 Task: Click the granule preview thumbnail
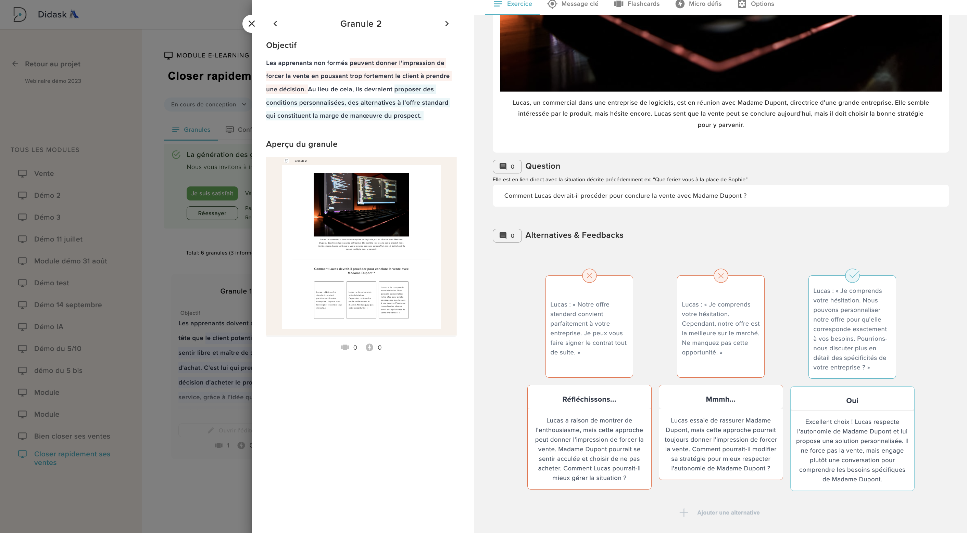(361, 246)
